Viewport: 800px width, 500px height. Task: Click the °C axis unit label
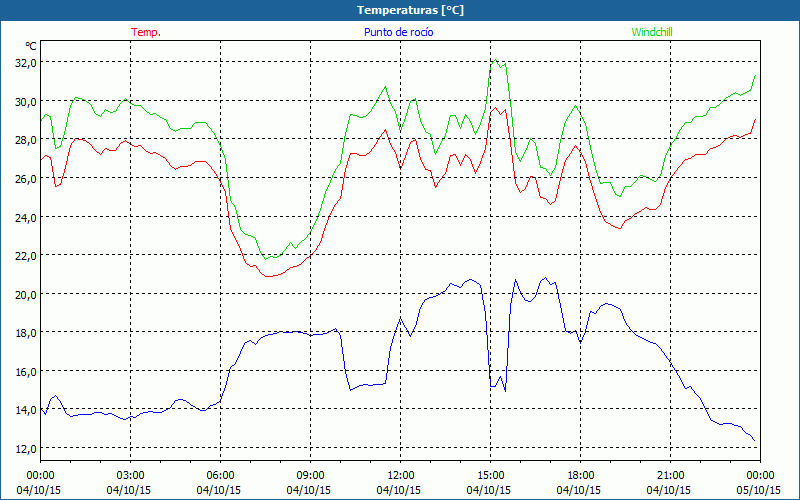click(31, 46)
